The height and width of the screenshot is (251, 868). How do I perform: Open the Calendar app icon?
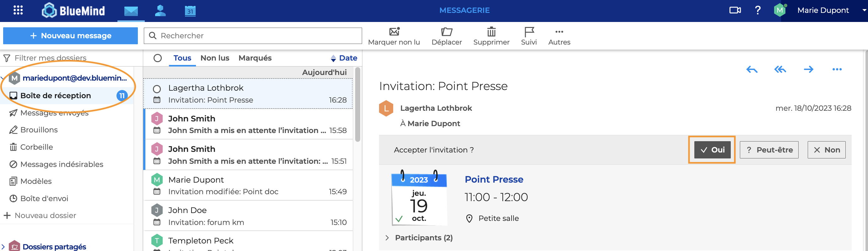[x=190, y=11]
